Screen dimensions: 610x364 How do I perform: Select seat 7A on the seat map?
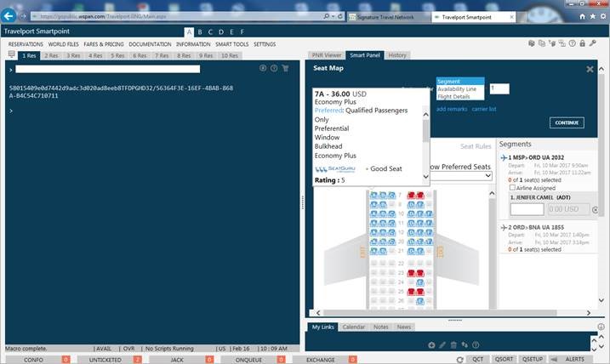point(373,195)
